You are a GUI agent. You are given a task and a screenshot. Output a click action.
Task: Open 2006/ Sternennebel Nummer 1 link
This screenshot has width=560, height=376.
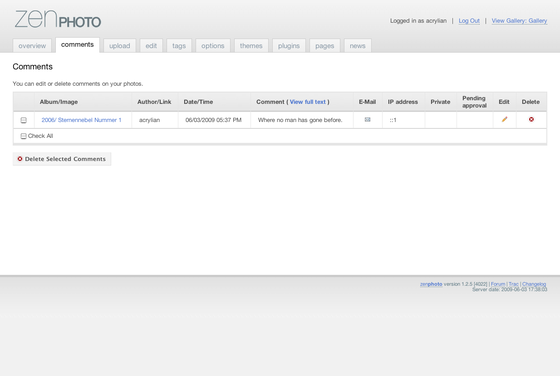pyautogui.click(x=81, y=120)
